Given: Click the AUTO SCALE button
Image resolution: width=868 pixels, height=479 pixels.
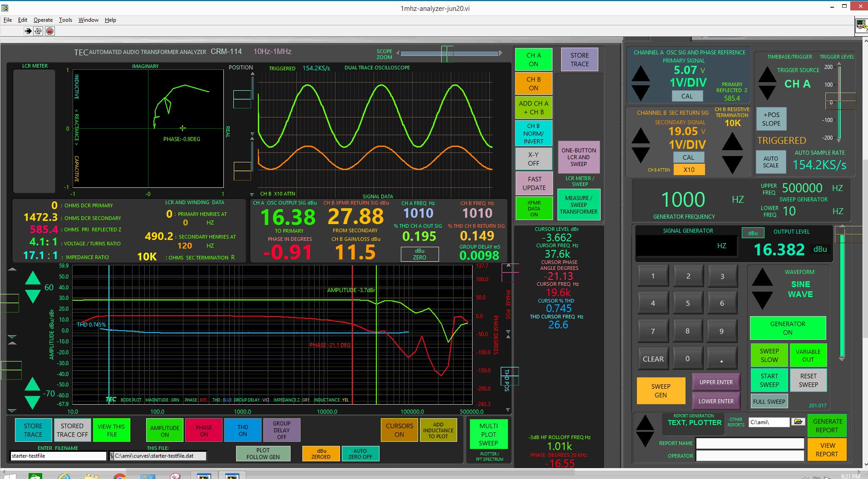Looking at the screenshot, I should click(770, 162).
